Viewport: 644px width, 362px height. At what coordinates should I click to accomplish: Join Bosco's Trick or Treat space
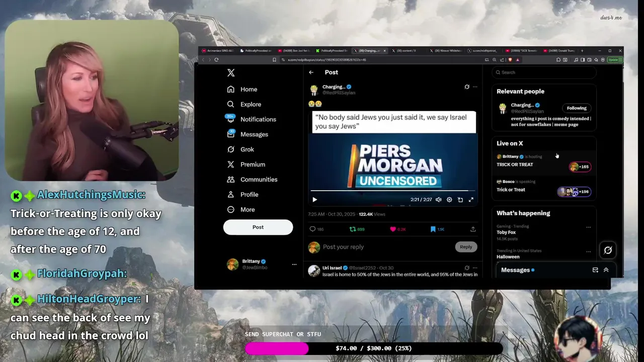pos(511,190)
